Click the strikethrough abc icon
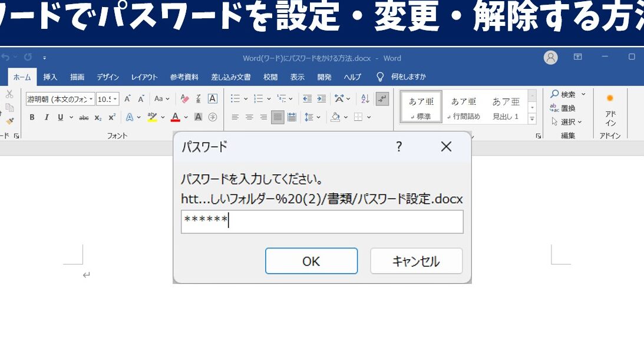The height and width of the screenshot is (357, 644). click(x=84, y=117)
